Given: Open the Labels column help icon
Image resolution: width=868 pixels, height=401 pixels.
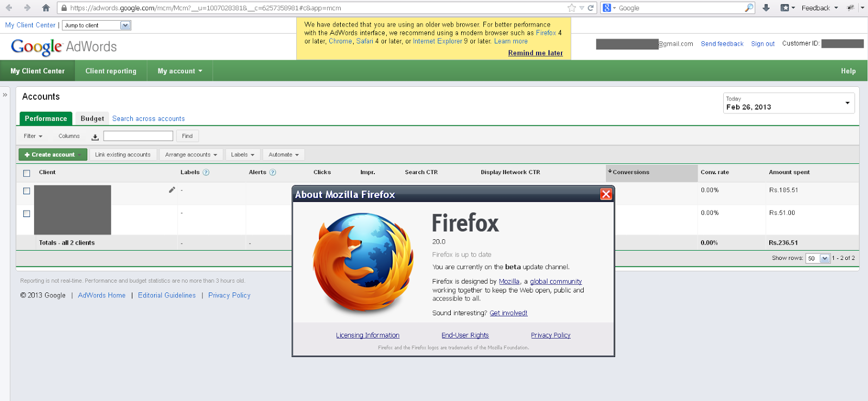Looking at the screenshot, I should point(206,173).
